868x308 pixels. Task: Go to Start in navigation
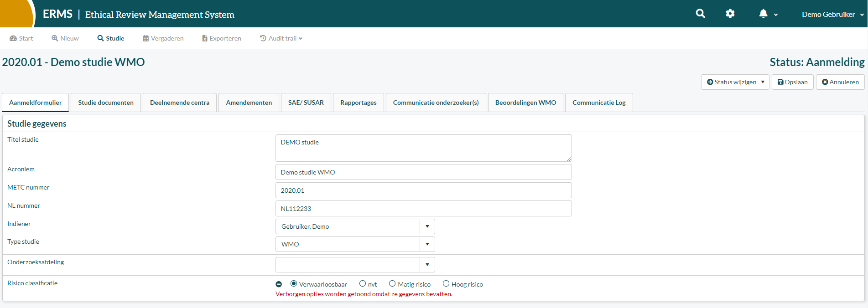click(21, 38)
